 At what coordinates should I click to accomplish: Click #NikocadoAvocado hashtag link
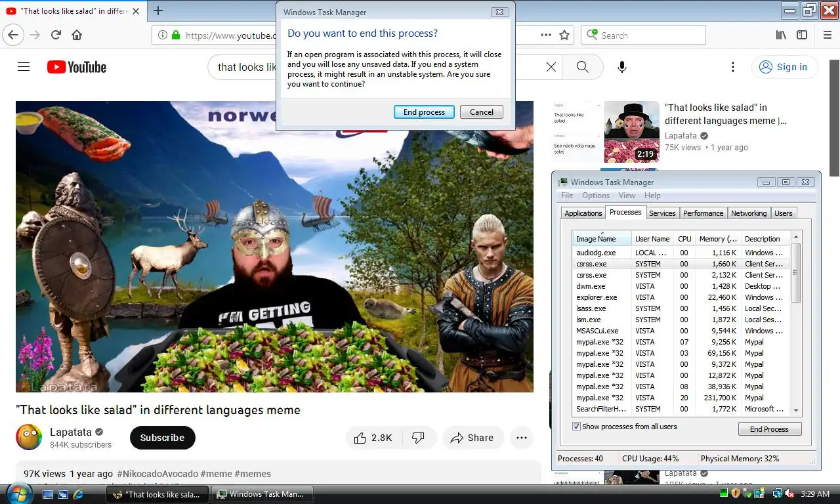157,474
